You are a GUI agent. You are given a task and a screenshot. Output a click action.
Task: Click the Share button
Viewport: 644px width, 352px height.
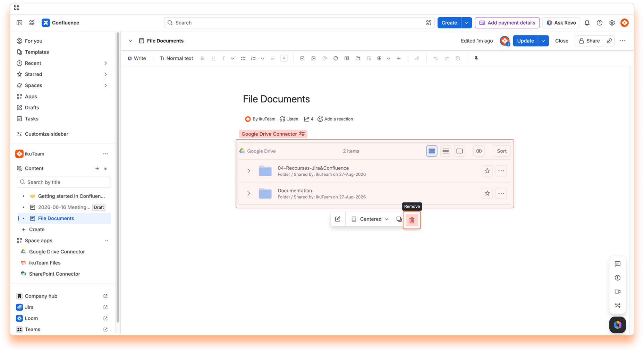[589, 41]
